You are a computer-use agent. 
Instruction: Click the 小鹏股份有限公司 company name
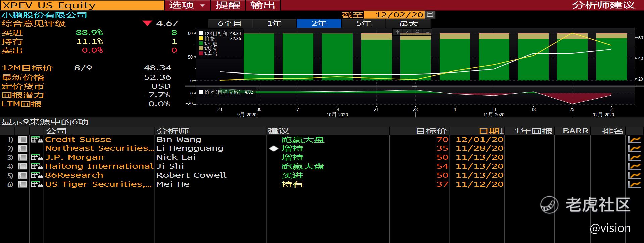pyautogui.click(x=44, y=15)
